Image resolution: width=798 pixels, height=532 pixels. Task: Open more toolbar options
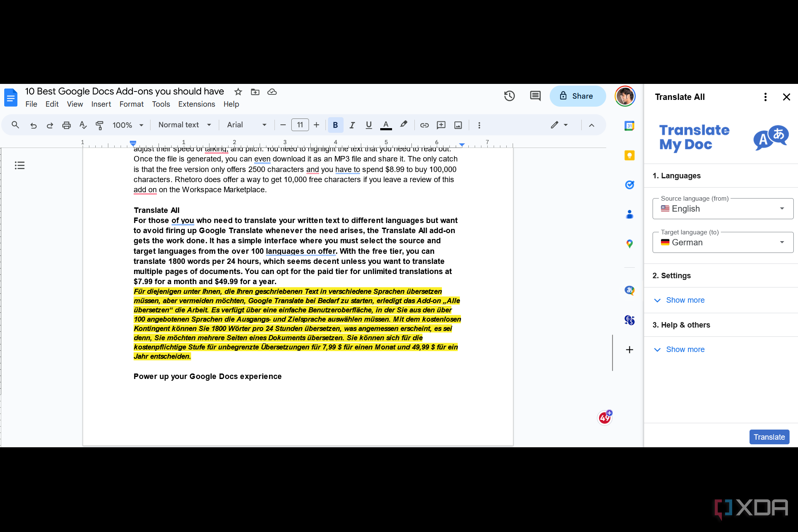(x=479, y=125)
